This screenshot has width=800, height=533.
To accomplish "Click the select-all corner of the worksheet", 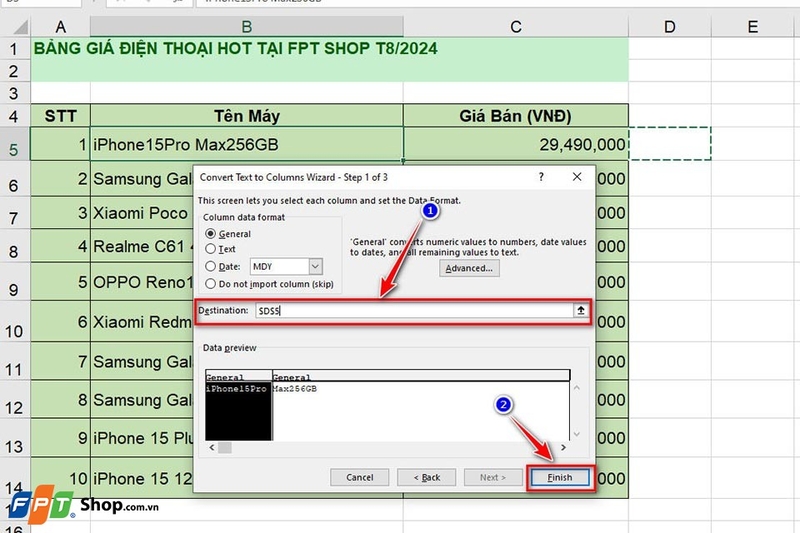I will tap(16, 27).
